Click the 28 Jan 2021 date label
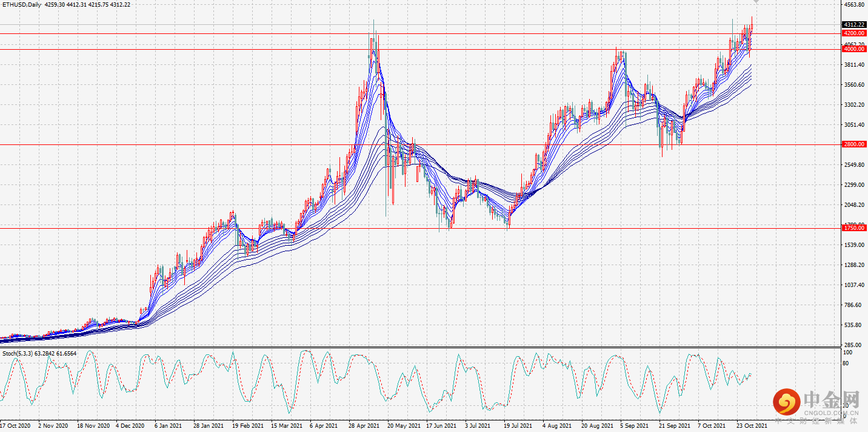 point(209,426)
